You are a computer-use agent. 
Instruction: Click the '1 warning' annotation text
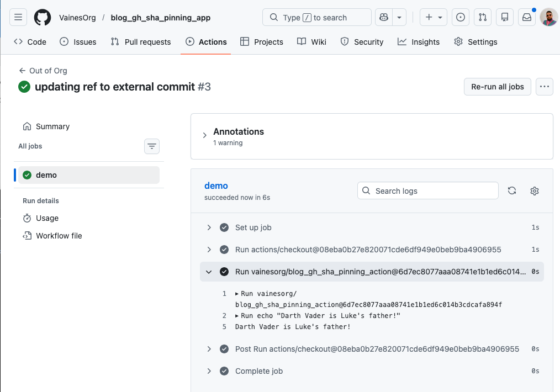228,143
